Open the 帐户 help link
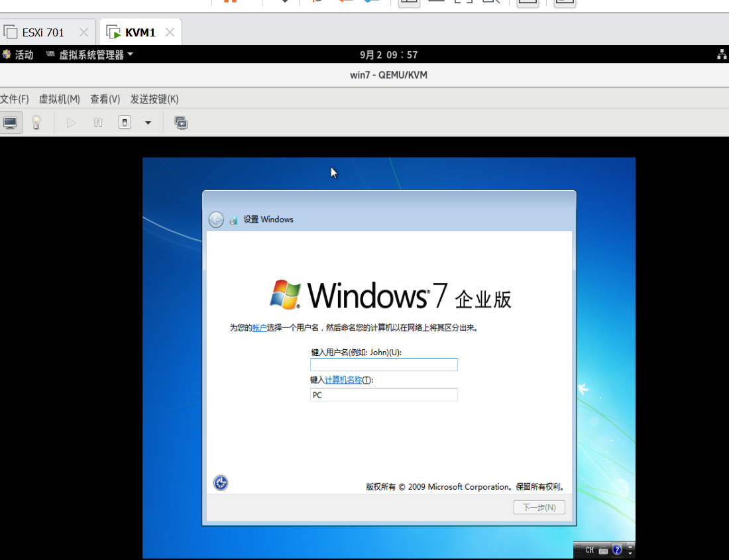The height and width of the screenshot is (560, 729). click(x=259, y=327)
